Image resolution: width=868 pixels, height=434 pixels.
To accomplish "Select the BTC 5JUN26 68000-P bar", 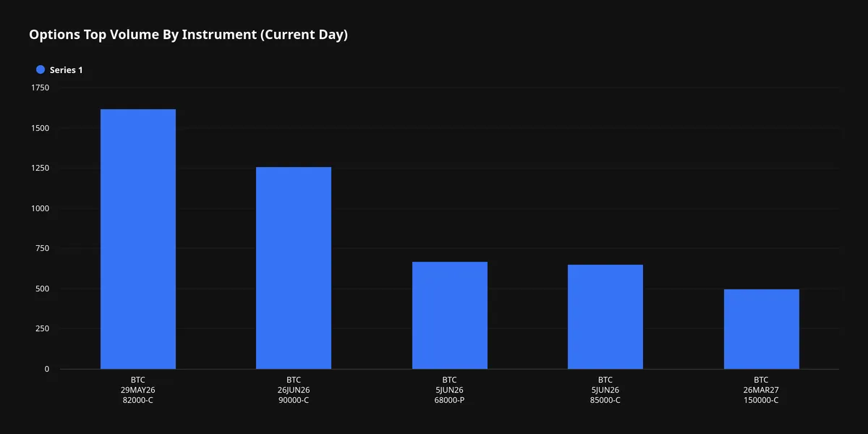I will pyautogui.click(x=450, y=315).
